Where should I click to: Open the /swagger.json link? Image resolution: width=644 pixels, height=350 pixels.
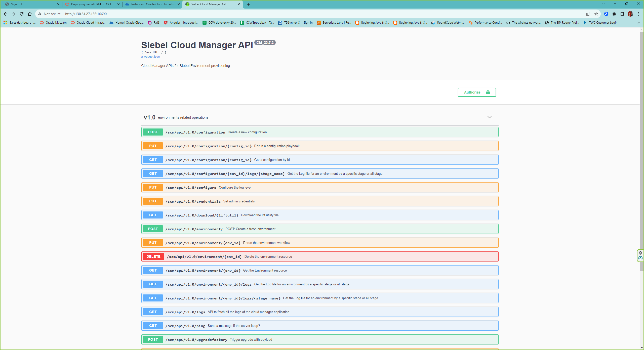pos(150,57)
